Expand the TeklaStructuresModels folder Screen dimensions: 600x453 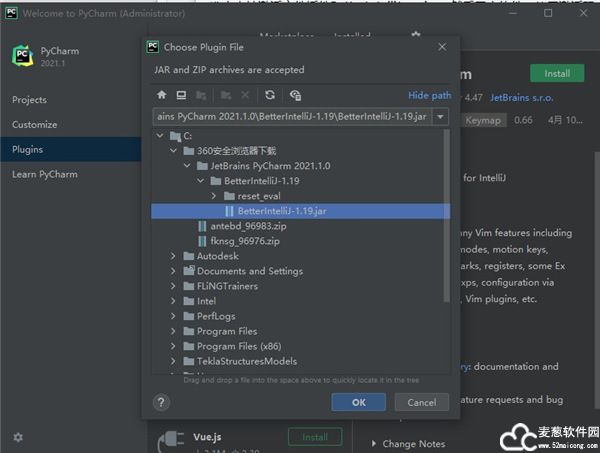[173, 361]
